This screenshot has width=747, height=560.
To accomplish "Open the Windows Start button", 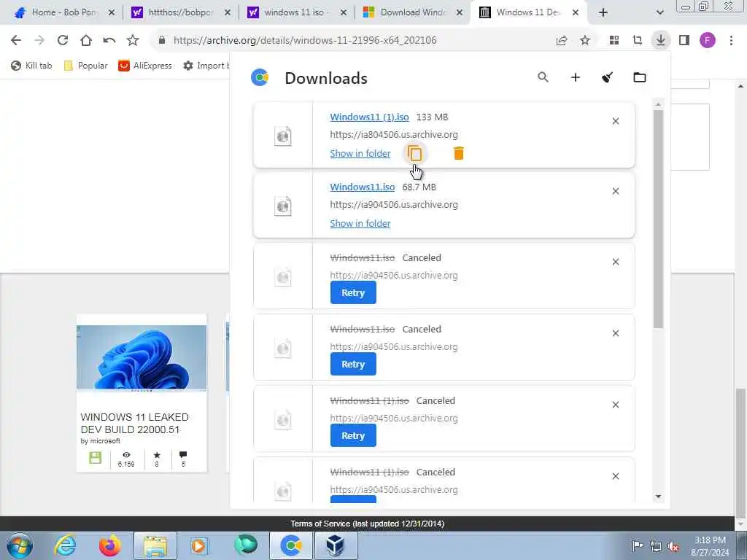I will (x=20, y=545).
